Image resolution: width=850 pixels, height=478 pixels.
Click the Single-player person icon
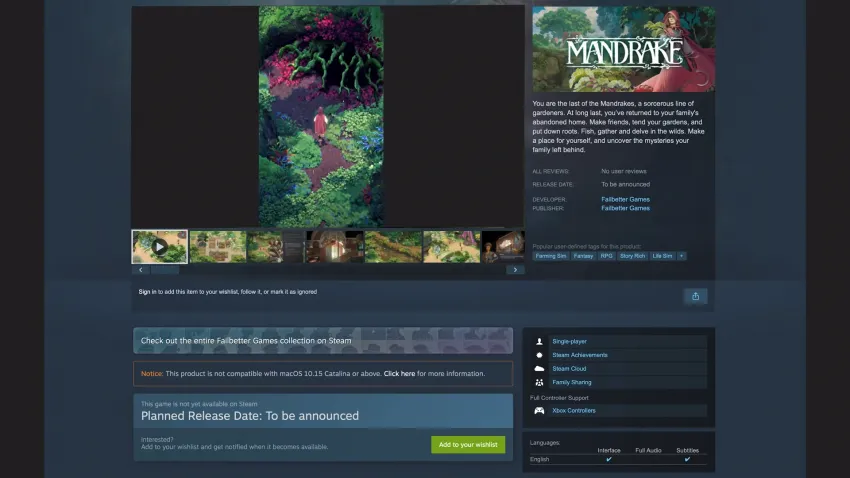539,341
